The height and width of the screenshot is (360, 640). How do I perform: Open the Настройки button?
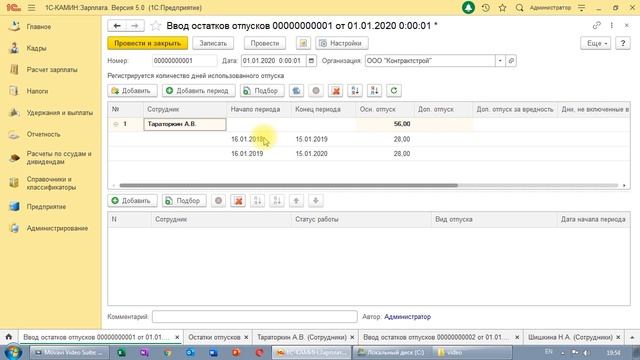click(x=342, y=43)
